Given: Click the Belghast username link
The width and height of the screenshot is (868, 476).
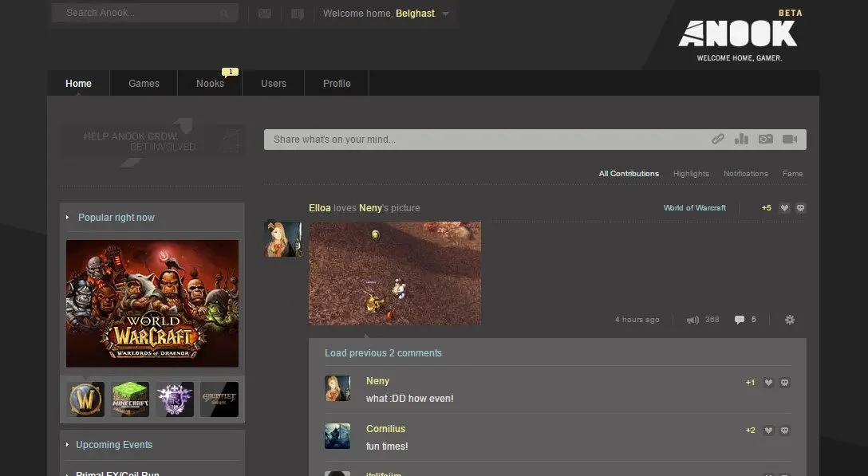Looking at the screenshot, I should pos(415,14).
